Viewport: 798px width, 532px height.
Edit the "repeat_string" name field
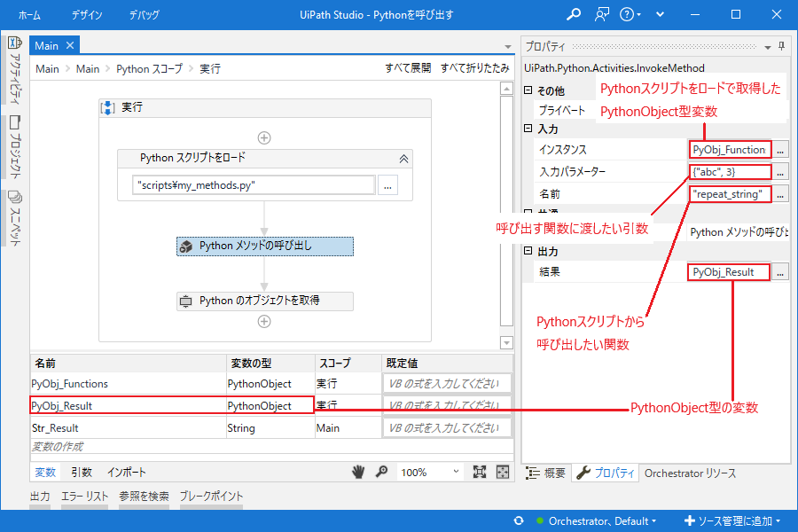731,194
